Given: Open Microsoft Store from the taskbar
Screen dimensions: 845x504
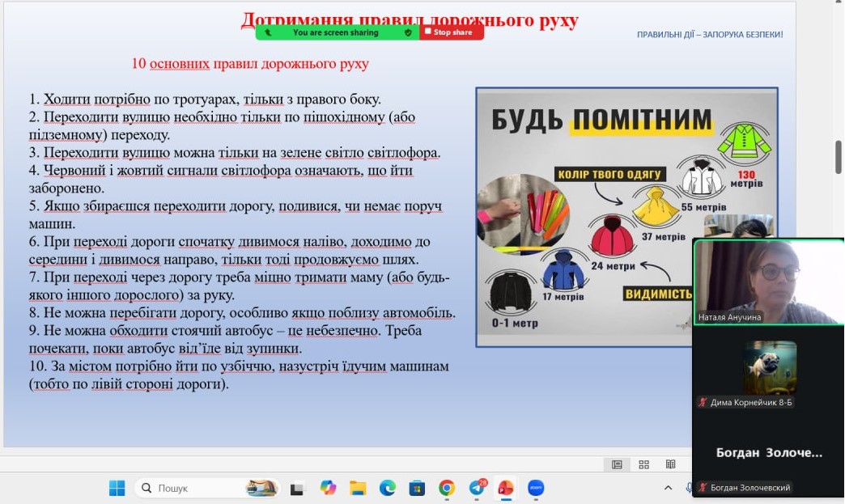Looking at the screenshot, I should (x=417, y=488).
